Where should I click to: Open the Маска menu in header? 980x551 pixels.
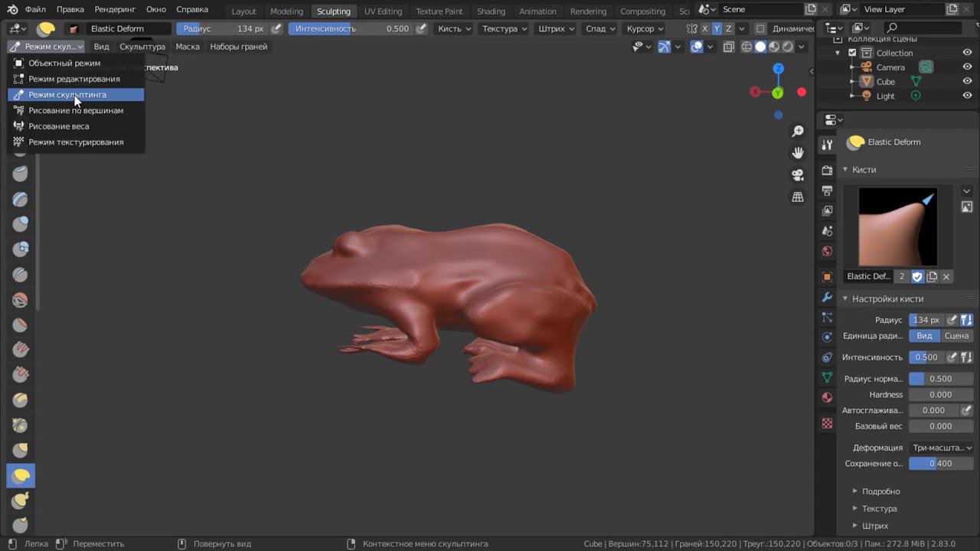(x=188, y=47)
